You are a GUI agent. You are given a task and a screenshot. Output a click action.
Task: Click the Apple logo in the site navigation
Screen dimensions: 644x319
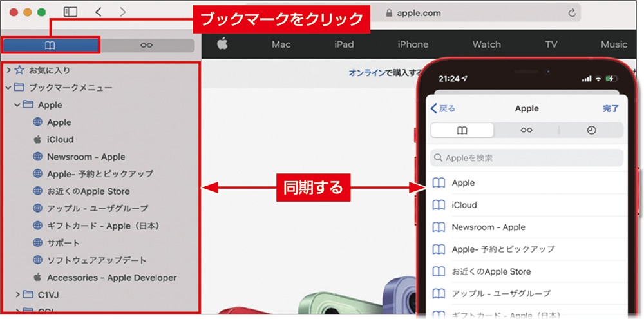222,44
